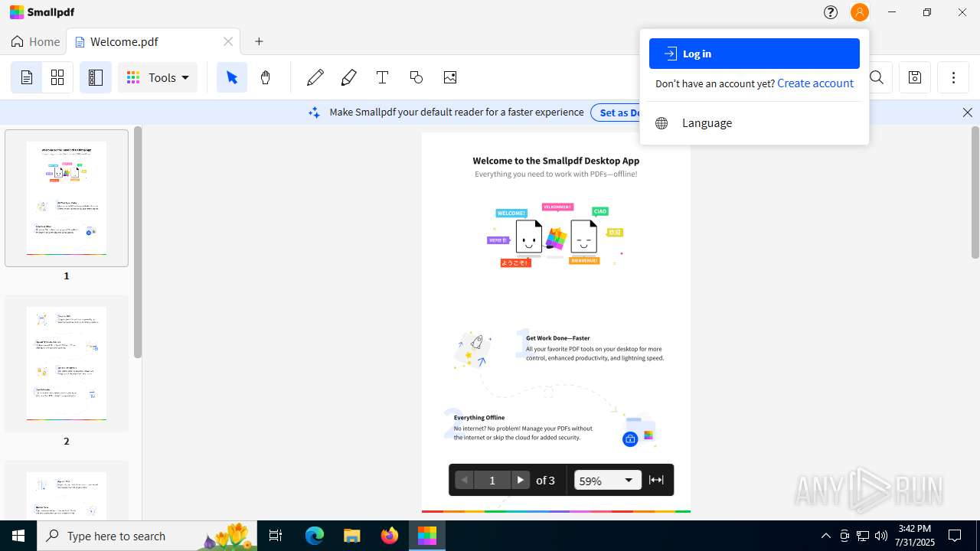Click the page number input field
980x551 pixels.
[x=492, y=480]
